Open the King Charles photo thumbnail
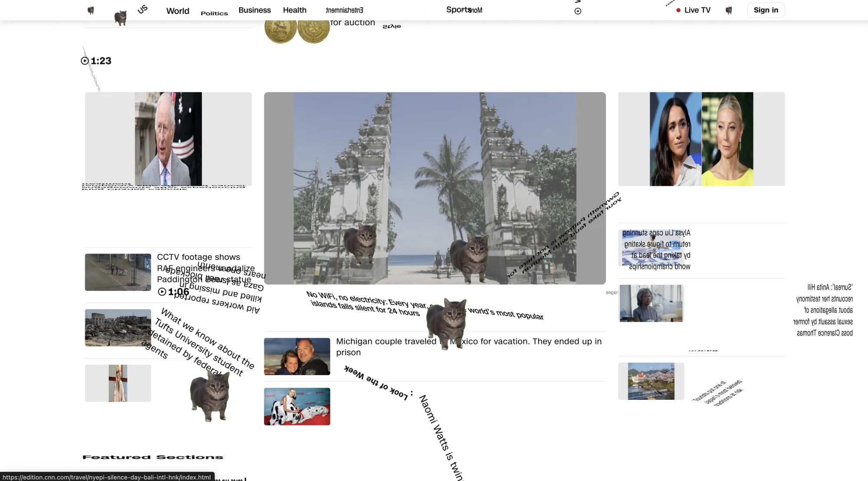The image size is (868, 481). (168, 139)
